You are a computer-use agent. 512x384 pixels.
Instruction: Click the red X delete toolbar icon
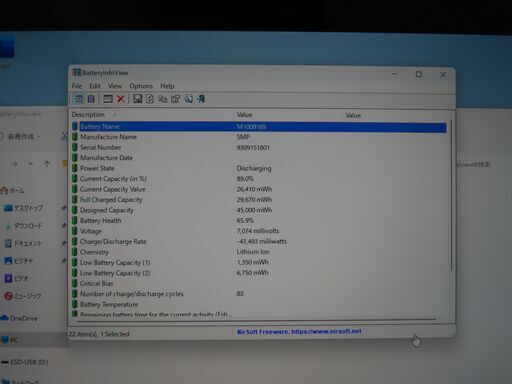click(121, 99)
